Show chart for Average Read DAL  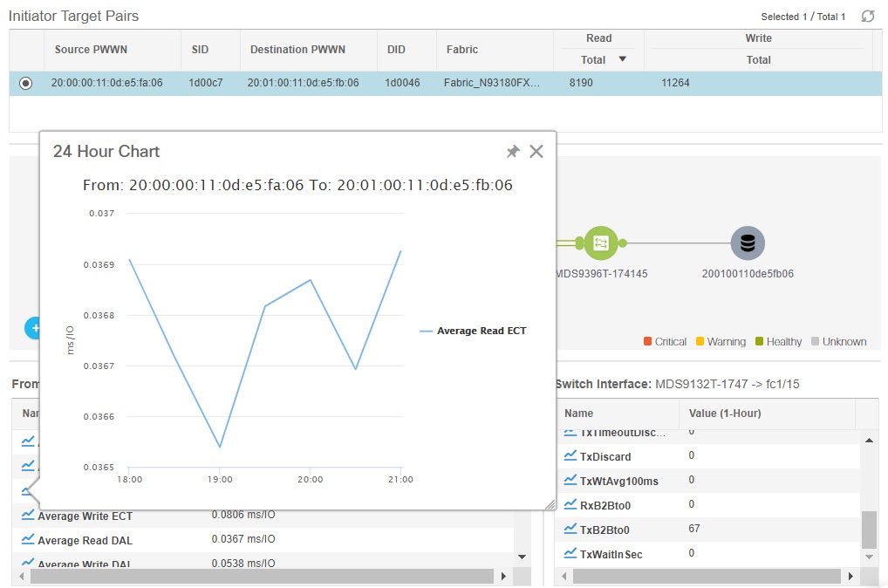pos(28,540)
